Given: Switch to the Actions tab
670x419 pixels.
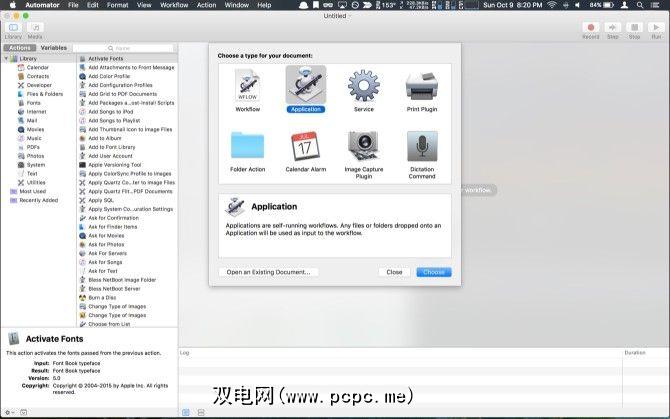Looking at the screenshot, I should click(x=20, y=48).
